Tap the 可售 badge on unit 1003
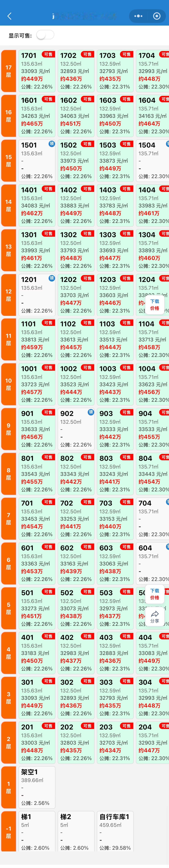 pyautogui.click(x=127, y=368)
